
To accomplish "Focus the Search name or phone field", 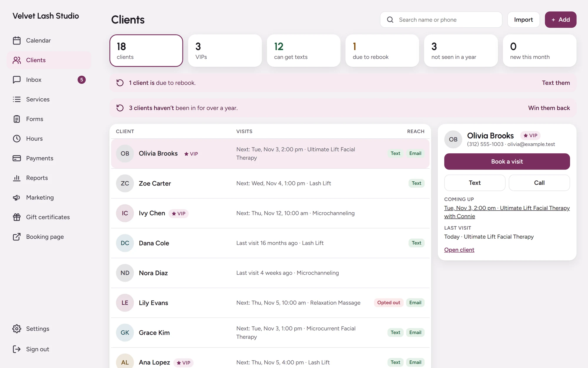I will [x=441, y=20].
